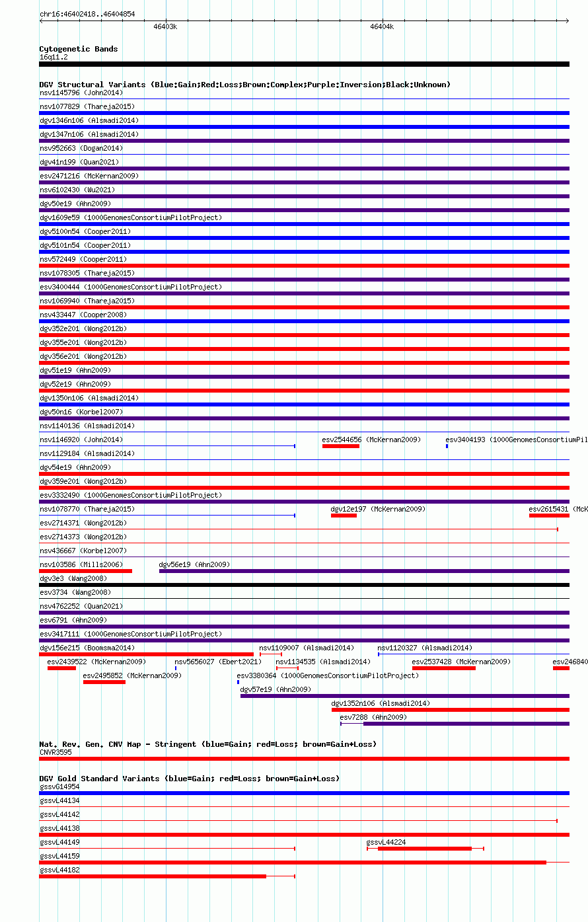Click the dgv52e19 (Ahn2009) label
Screen dimensions: 588x922
click(75, 384)
